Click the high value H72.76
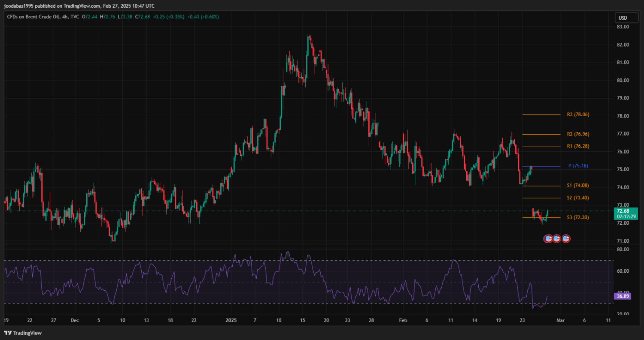 pos(108,17)
